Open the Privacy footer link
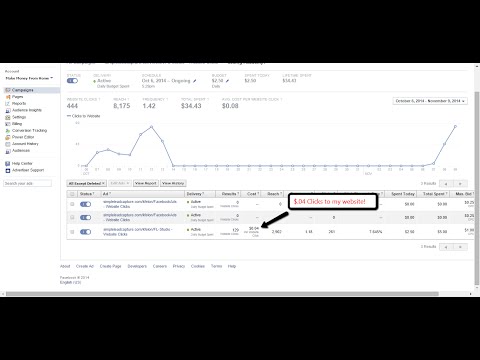The height and width of the screenshot is (360, 480). pyautogui.click(x=179, y=266)
